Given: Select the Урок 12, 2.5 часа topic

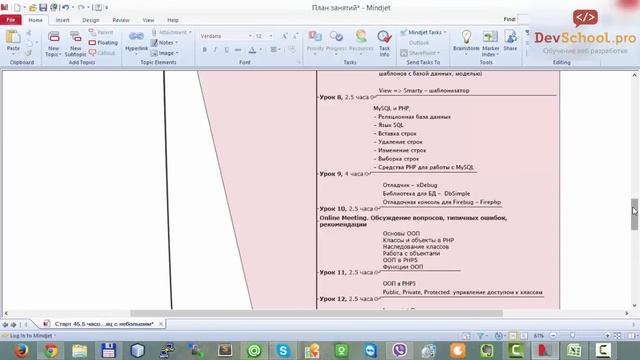Looking at the screenshot, I should click(346, 299).
